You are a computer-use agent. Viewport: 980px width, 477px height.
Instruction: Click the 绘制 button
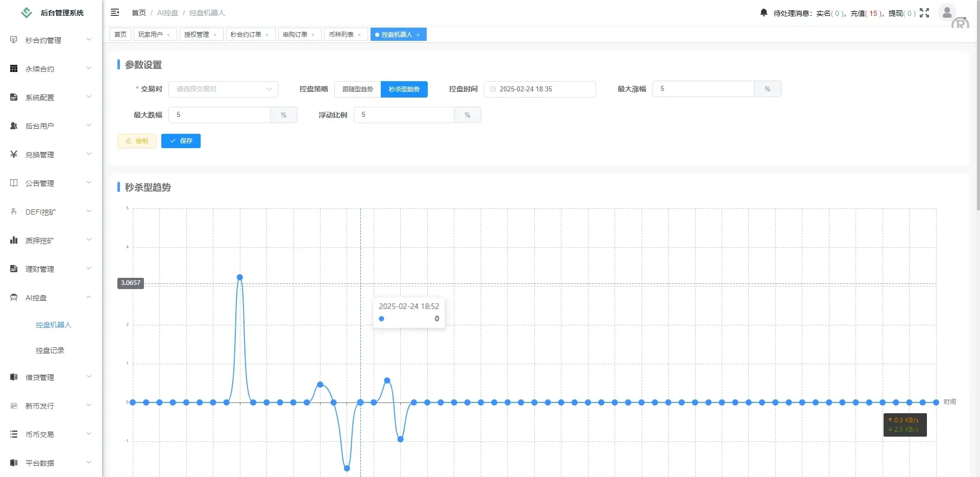(x=136, y=141)
